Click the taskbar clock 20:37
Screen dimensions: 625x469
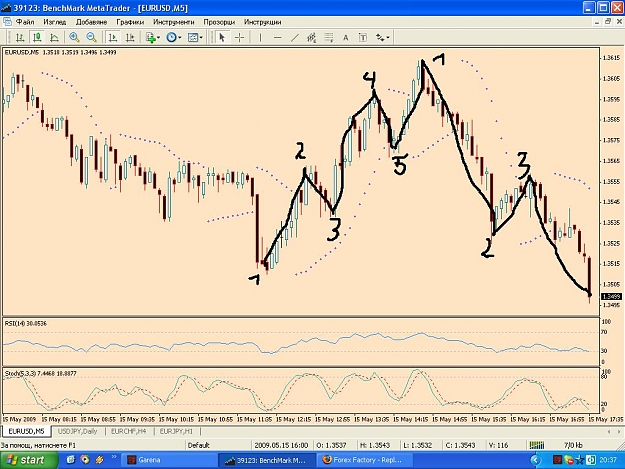607,460
